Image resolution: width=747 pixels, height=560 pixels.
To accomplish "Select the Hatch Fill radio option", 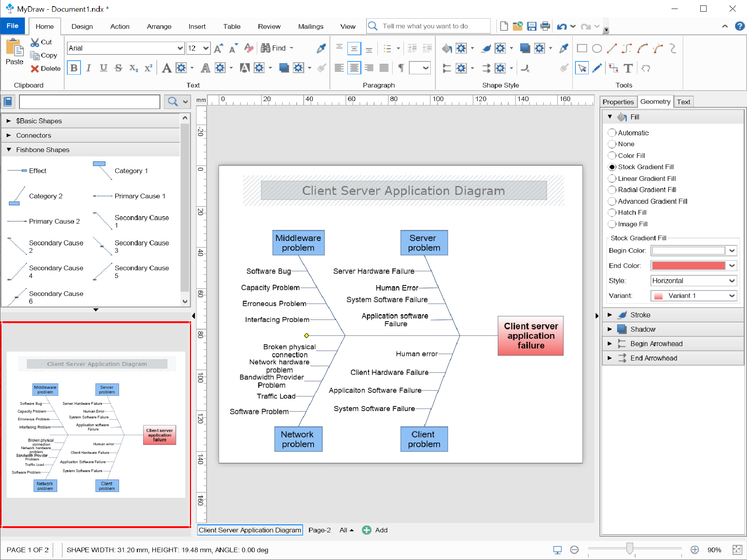I will [x=612, y=213].
